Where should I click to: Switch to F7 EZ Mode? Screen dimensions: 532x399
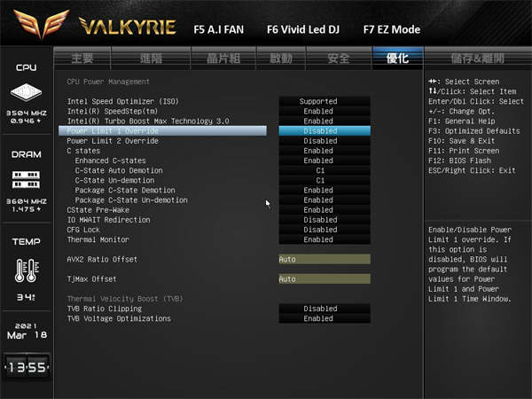[392, 29]
